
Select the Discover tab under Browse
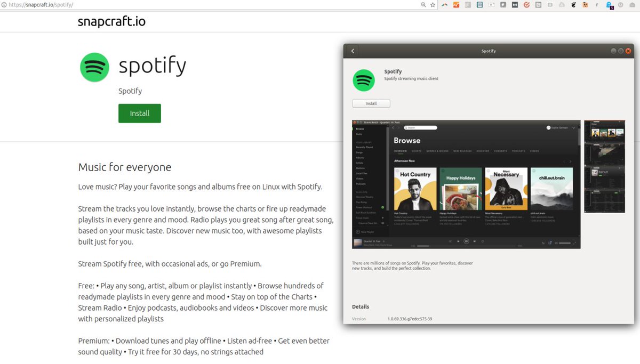pyautogui.click(x=483, y=151)
